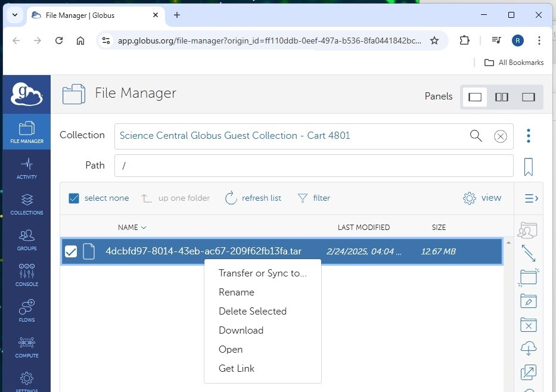Click the New Folder icon
Viewport: 556px width, 392px height.
pyautogui.click(x=529, y=277)
